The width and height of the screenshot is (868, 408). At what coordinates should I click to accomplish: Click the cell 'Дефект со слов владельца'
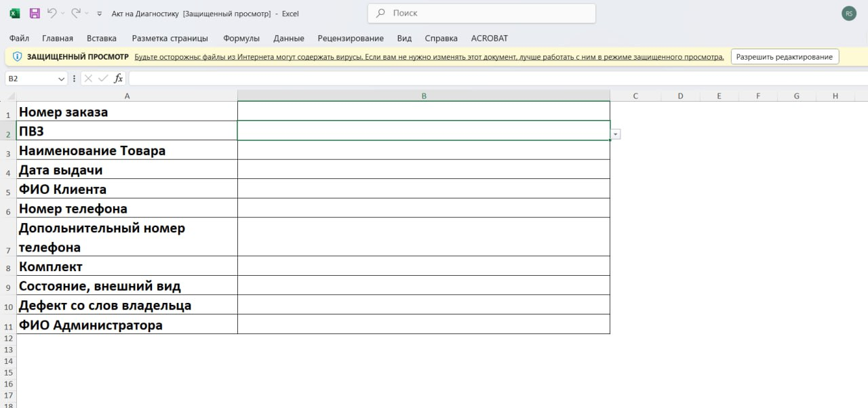coord(127,305)
